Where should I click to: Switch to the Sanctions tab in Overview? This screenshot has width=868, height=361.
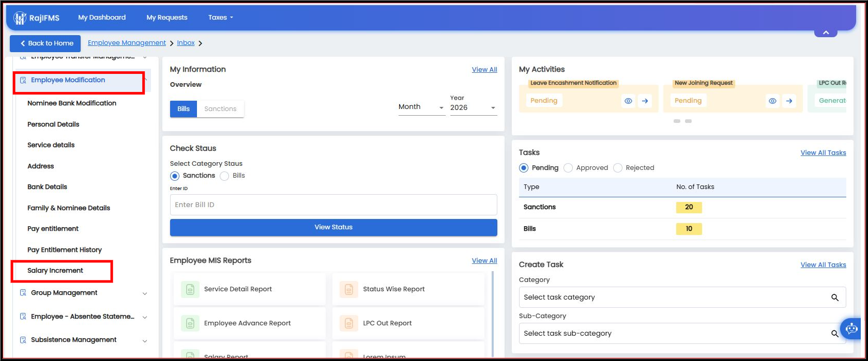coord(220,109)
